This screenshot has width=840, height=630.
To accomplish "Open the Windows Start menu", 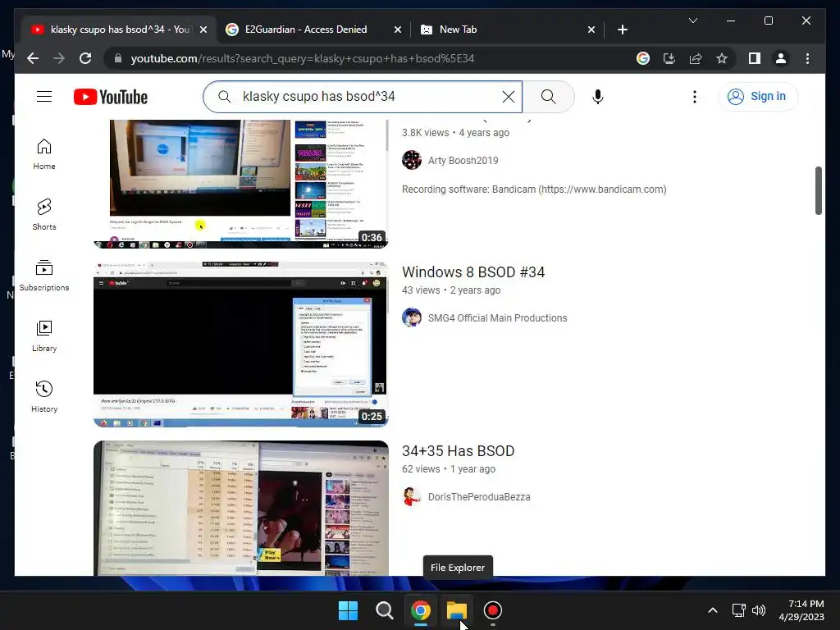I will pos(348,610).
